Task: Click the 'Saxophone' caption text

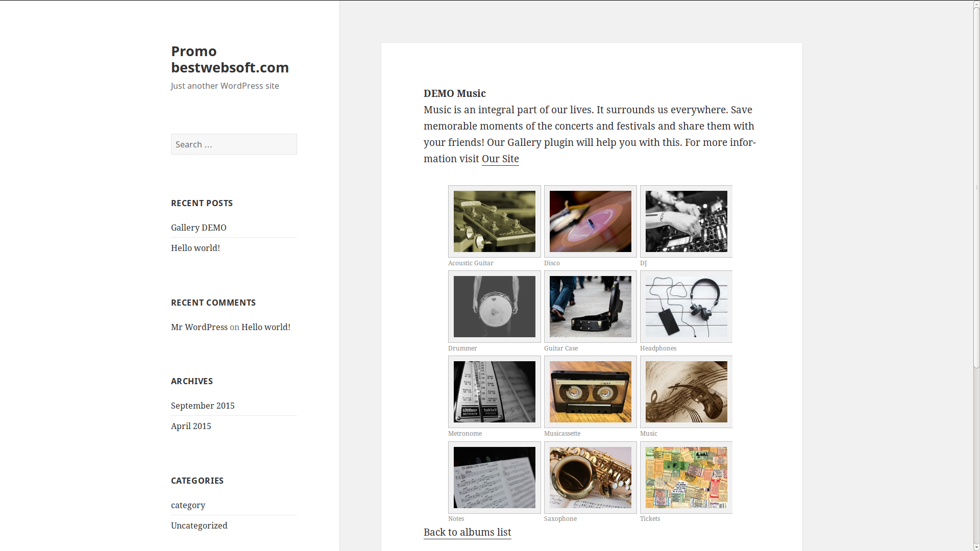Action: point(560,519)
